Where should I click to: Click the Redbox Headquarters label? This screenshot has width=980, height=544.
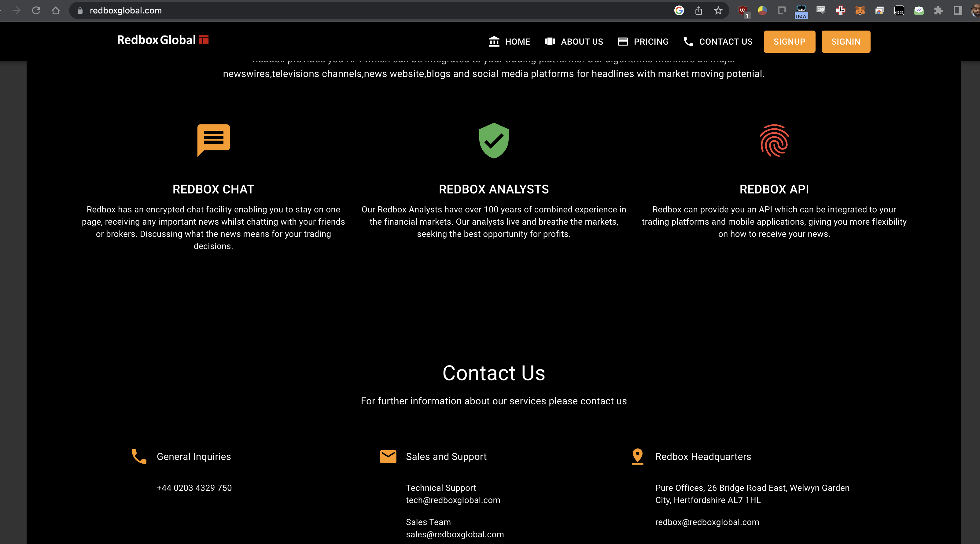click(x=703, y=457)
